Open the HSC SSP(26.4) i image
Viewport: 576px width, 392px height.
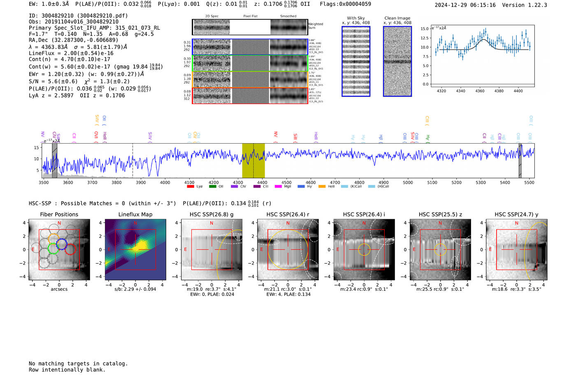364,250
